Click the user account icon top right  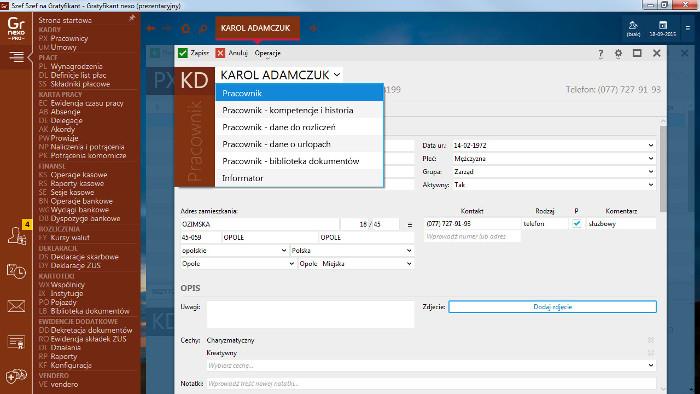(633, 28)
